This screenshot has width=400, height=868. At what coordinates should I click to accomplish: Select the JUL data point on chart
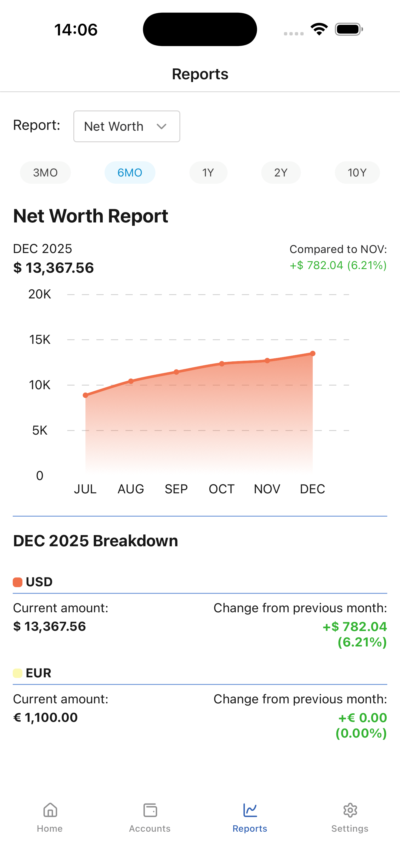[x=85, y=395]
